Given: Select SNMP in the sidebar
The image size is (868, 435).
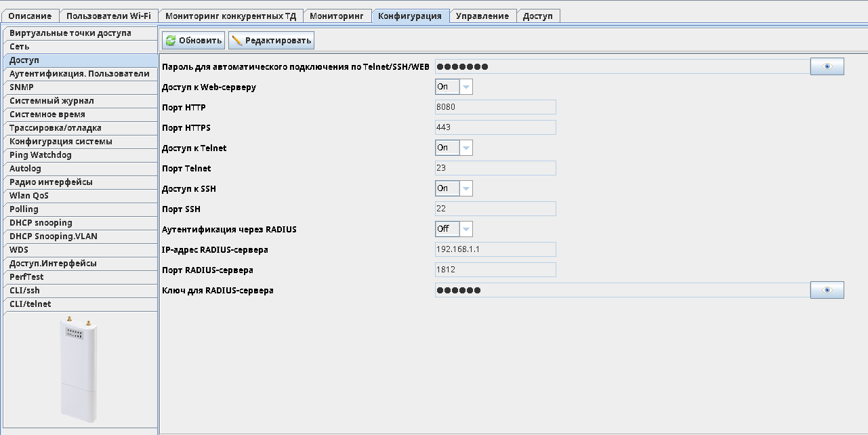Looking at the screenshot, I should (22, 87).
